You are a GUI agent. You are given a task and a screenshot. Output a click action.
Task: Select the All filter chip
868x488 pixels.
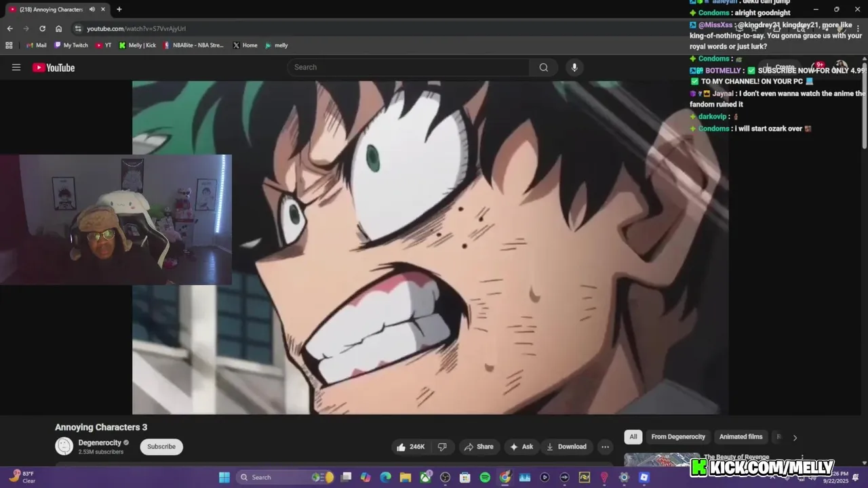pyautogui.click(x=633, y=436)
